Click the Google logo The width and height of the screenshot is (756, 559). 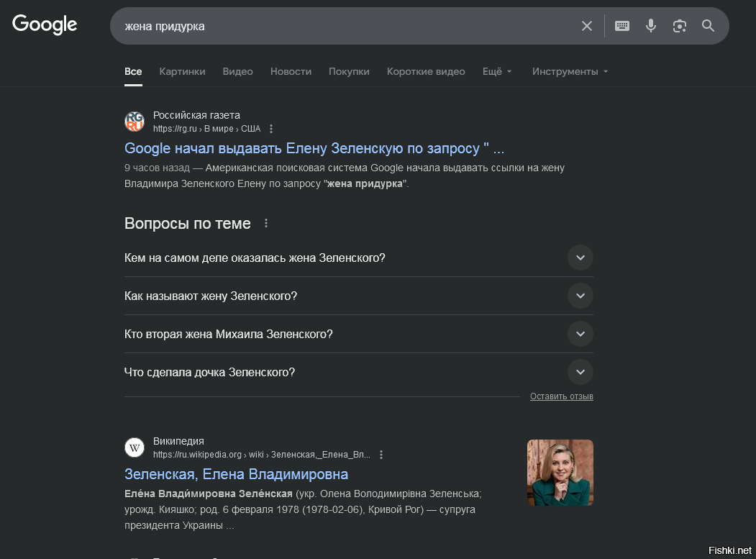[x=45, y=24]
